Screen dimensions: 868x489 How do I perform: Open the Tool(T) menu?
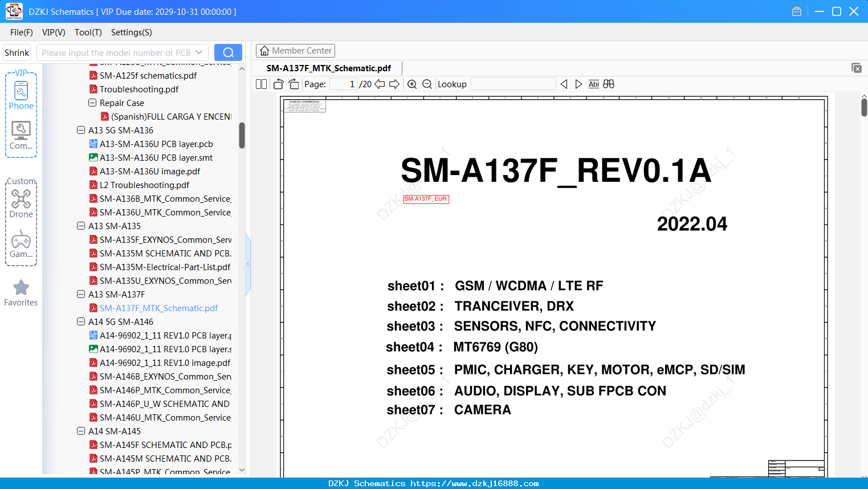pos(88,32)
